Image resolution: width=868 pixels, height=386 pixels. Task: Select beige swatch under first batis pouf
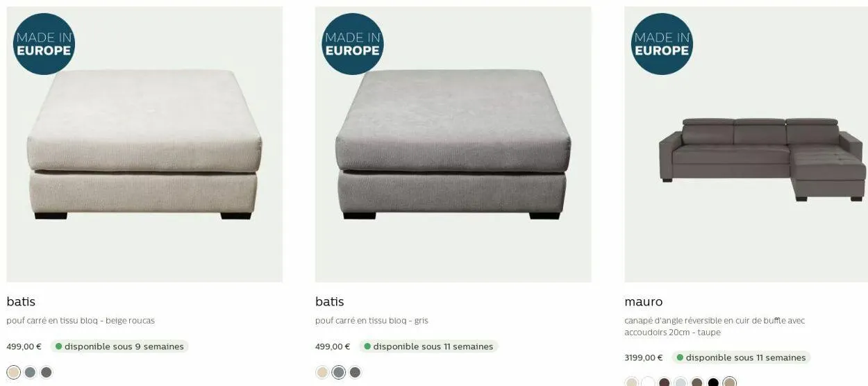tap(13, 372)
